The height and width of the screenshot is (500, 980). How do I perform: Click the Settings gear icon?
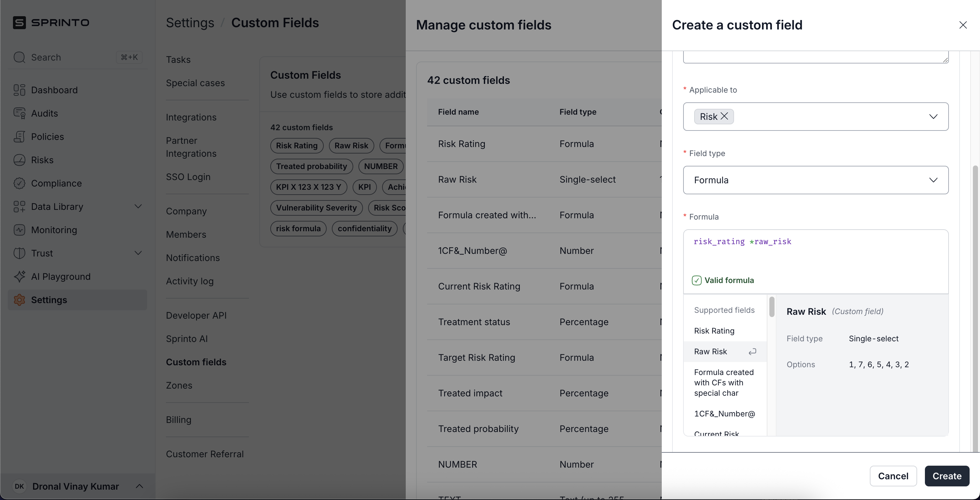[19, 300]
